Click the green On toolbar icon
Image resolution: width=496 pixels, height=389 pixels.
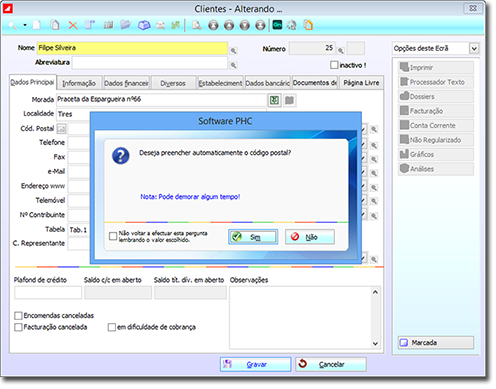click(277, 25)
